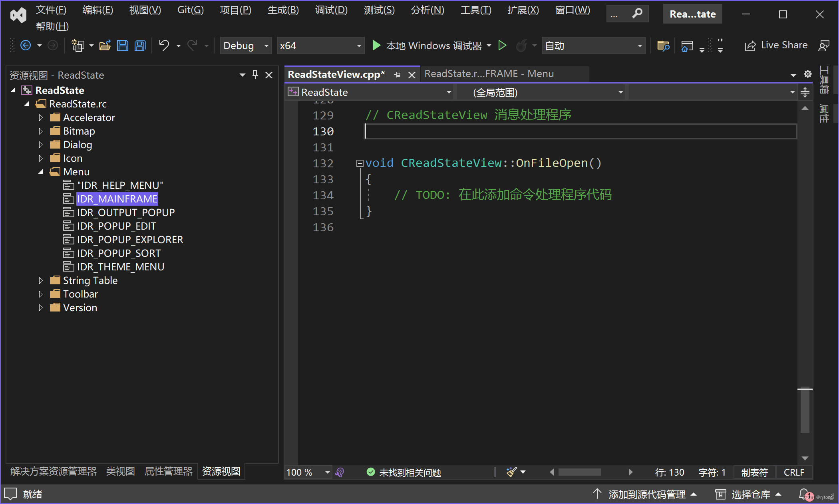Open the 调试(D) menu
Image resolution: width=839 pixels, height=504 pixels.
click(331, 10)
